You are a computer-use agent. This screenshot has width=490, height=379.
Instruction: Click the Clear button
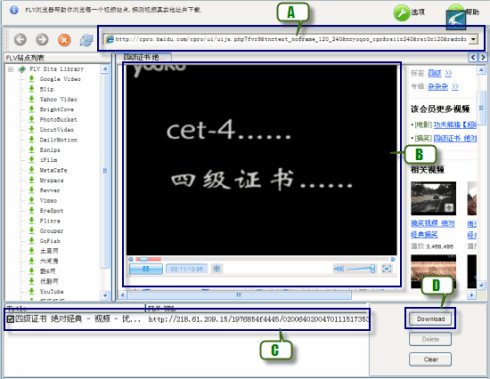(430, 359)
